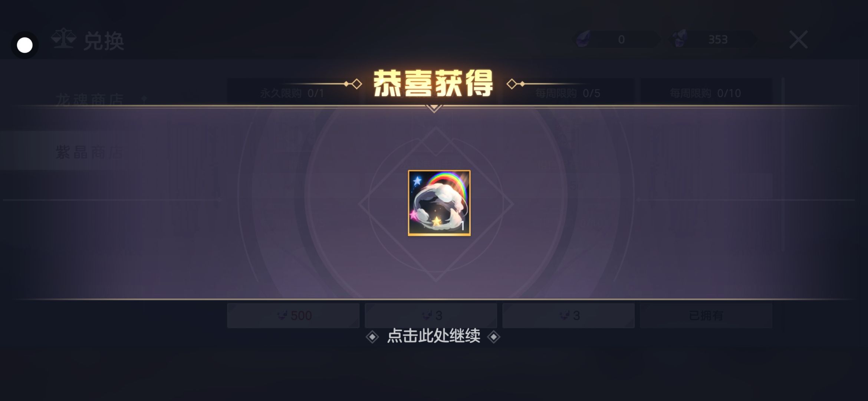Click the price button showing 3 beside 已拥有

click(x=568, y=316)
